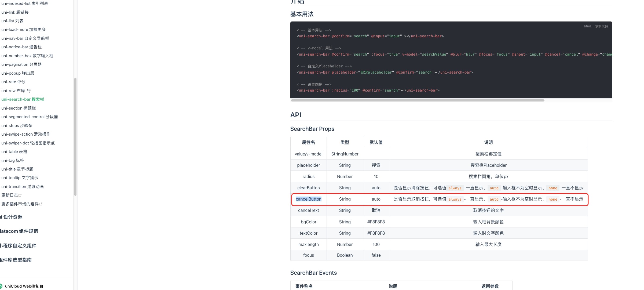
Task: Click the 基本用法 heading
Action: [302, 14]
